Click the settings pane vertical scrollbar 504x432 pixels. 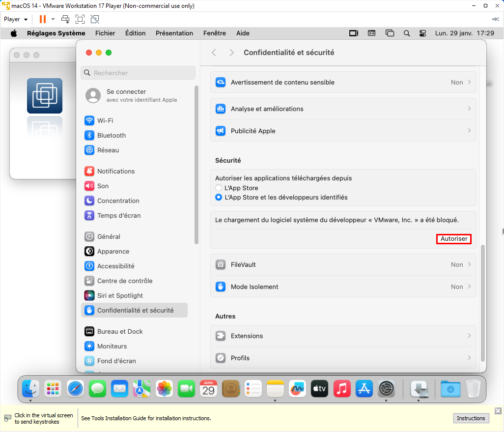[482, 303]
